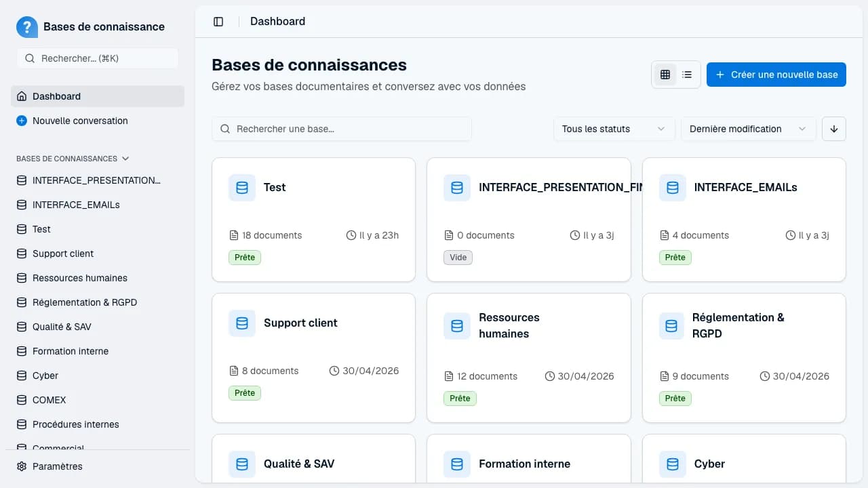
Task: Click the blue question mark app logo
Action: [x=27, y=27]
